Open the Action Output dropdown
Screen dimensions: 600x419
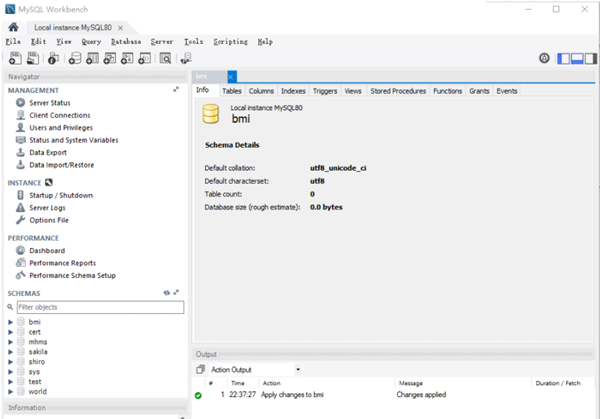click(x=298, y=370)
